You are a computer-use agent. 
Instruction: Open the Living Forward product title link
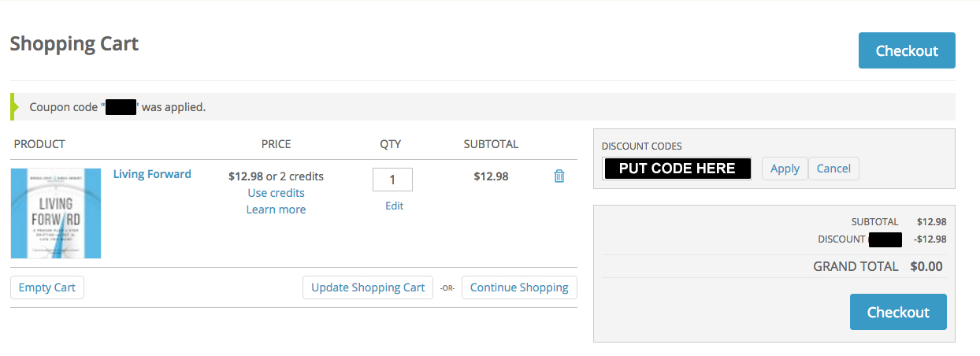[152, 174]
